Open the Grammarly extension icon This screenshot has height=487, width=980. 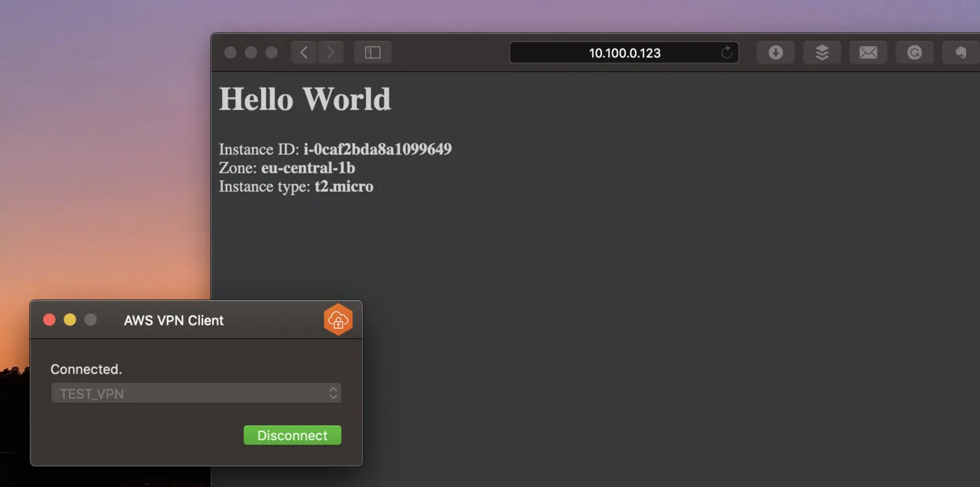[914, 52]
